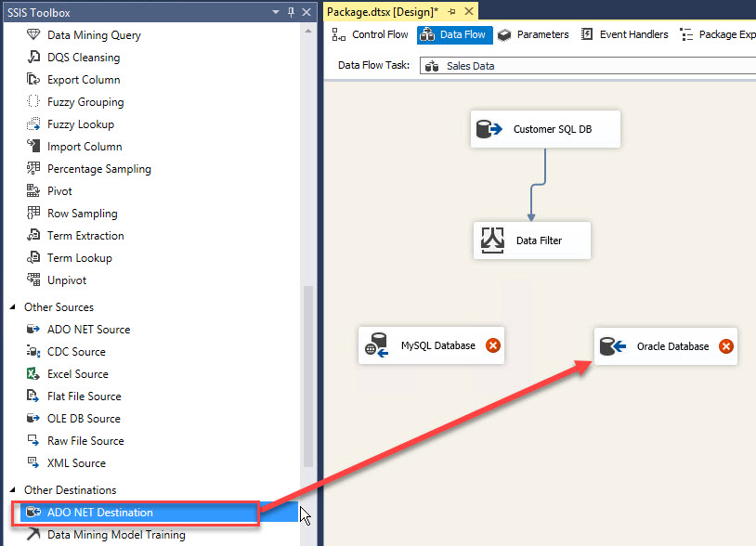Select the Data Flow tab

click(455, 34)
